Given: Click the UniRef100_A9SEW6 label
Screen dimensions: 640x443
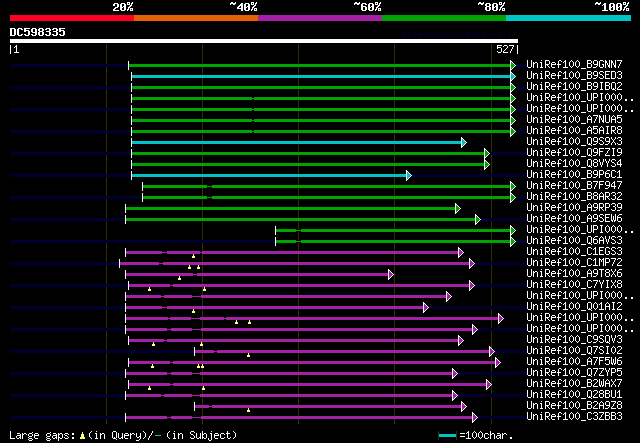Looking at the screenshot, I should click(574, 219).
